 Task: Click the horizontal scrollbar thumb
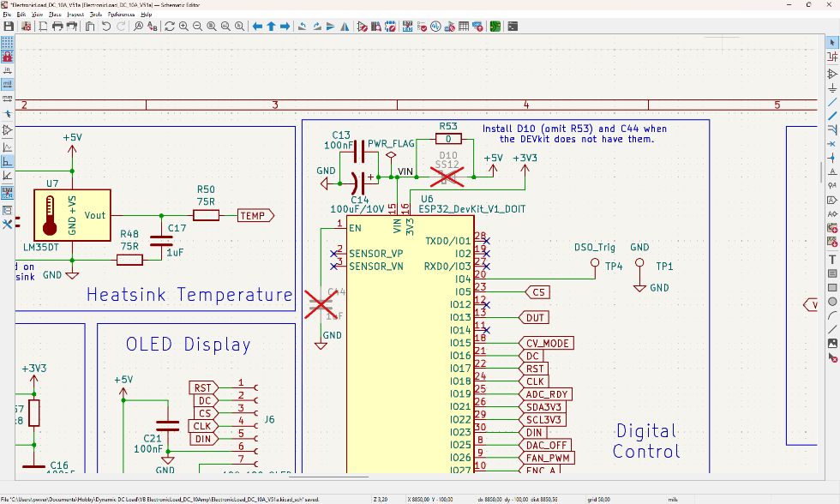point(328,477)
